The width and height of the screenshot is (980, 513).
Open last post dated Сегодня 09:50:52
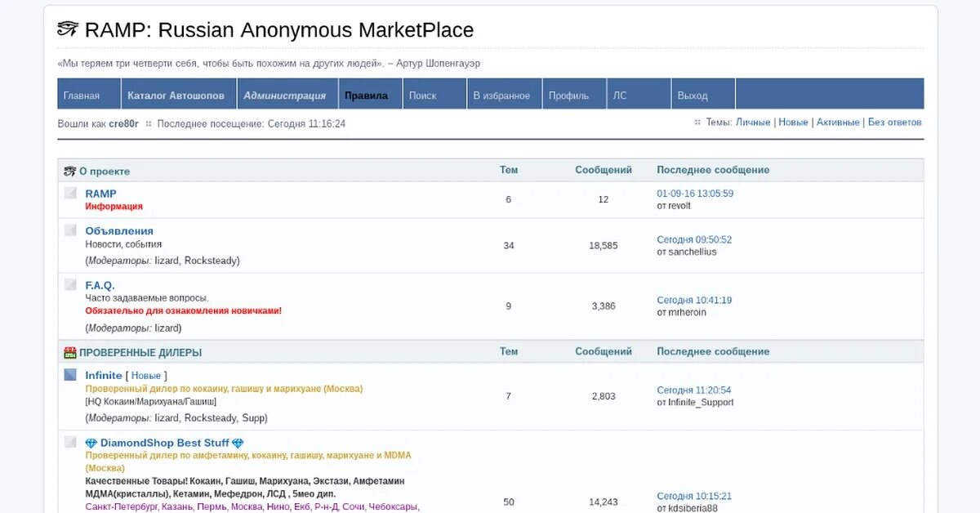[x=694, y=240]
